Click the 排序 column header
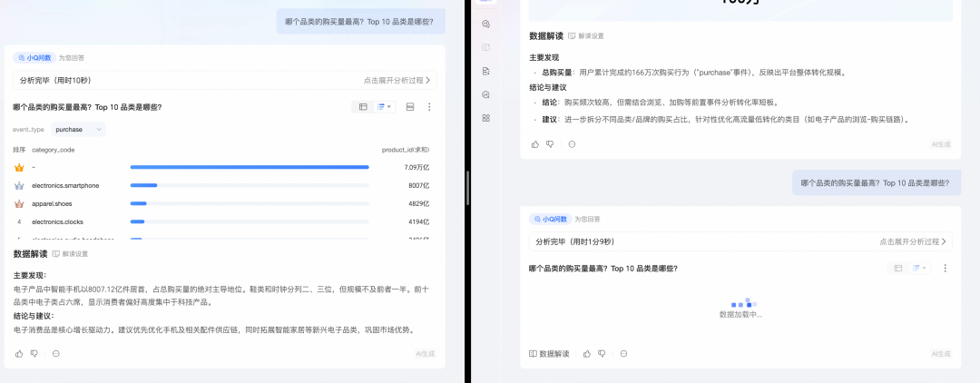Image resolution: width=980 pixels, height=383 pixels. click(19, 150)
